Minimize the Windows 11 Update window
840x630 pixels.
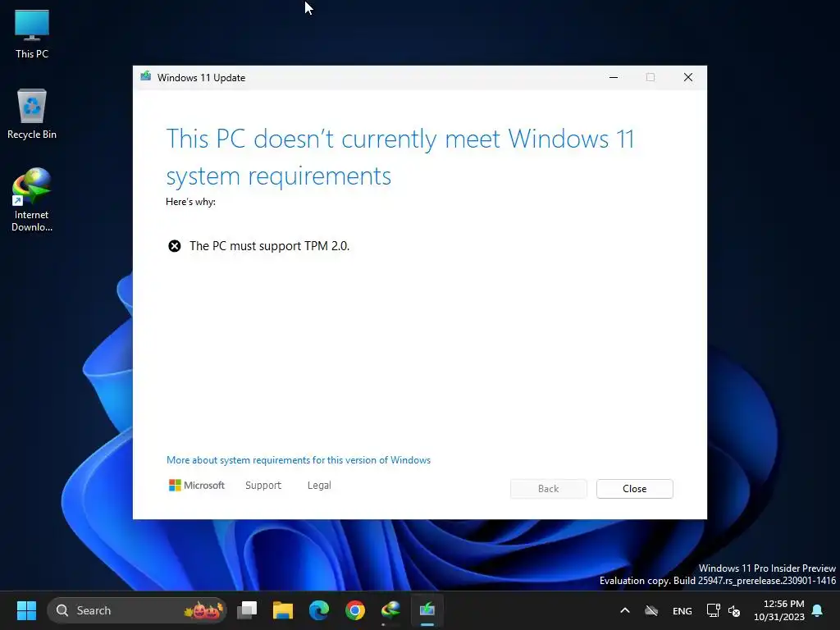[614, 77]
